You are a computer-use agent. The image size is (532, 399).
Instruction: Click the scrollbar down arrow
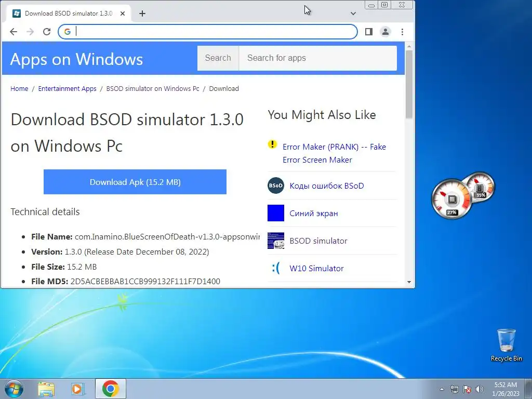tap(409, 282)
